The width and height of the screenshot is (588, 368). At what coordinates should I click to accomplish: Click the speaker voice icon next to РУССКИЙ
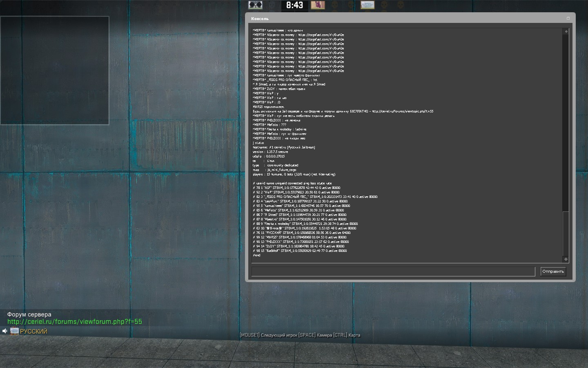tap(4, 331)
